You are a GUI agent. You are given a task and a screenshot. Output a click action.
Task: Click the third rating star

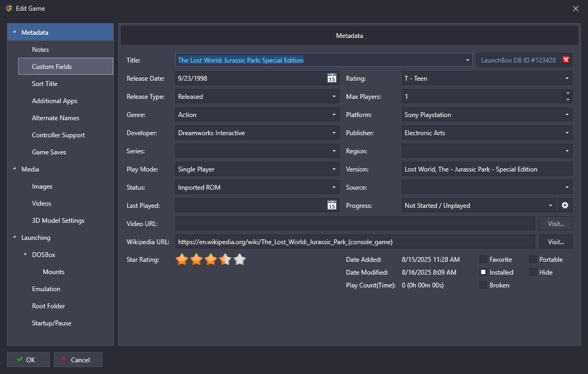tap(211, 259)
